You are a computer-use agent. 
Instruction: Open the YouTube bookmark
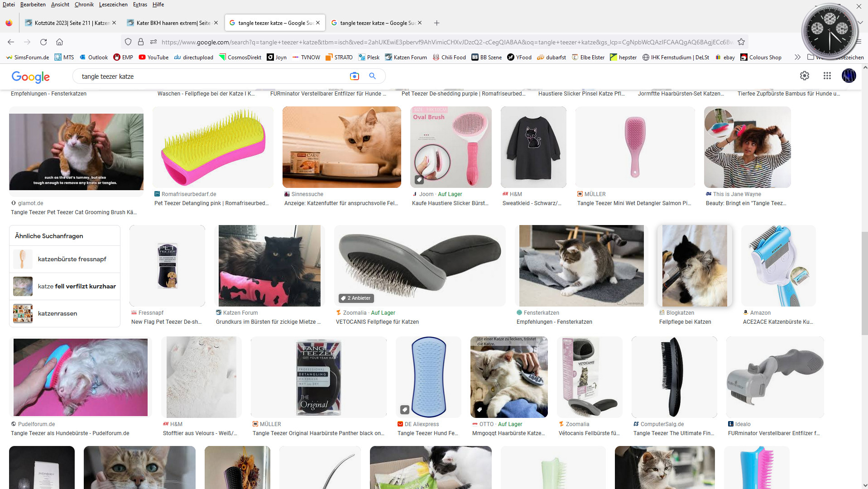(153, 58)
